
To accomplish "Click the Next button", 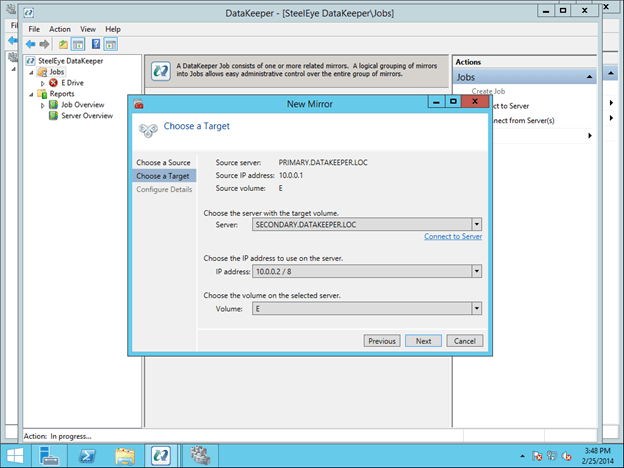I will point(423,341).
